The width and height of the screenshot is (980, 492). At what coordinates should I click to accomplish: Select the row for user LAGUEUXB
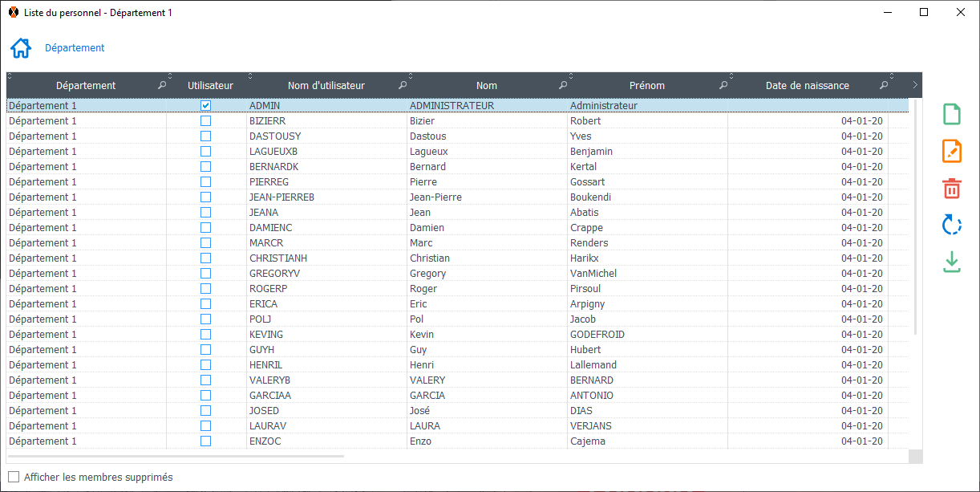(273, 151)
